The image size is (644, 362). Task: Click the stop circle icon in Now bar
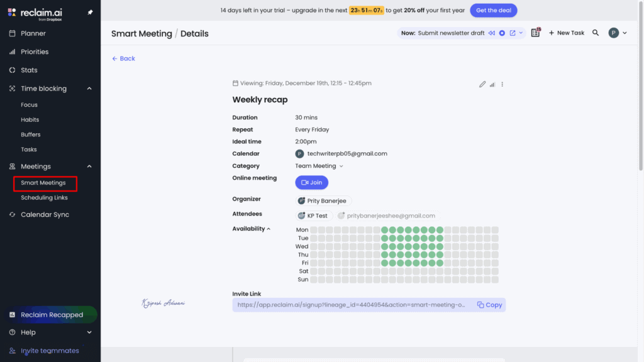click(x=502, y=33)
